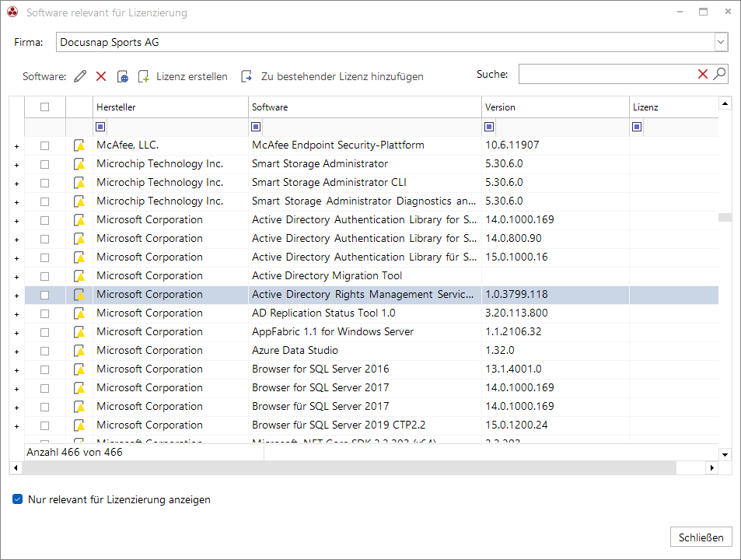Check the McAfee, LLC. row checkbox

pos(44,145)
